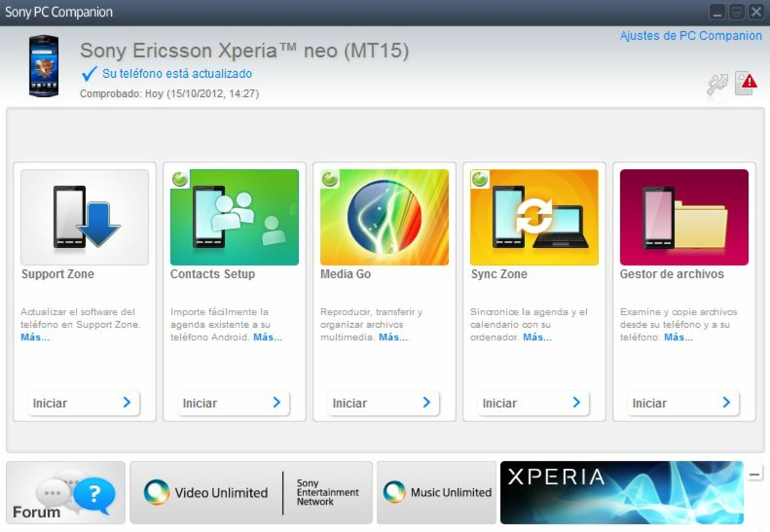Open Ajustes de PC Companion link
770x532 pixels.
pyautogui.click(x=690, y=36)
